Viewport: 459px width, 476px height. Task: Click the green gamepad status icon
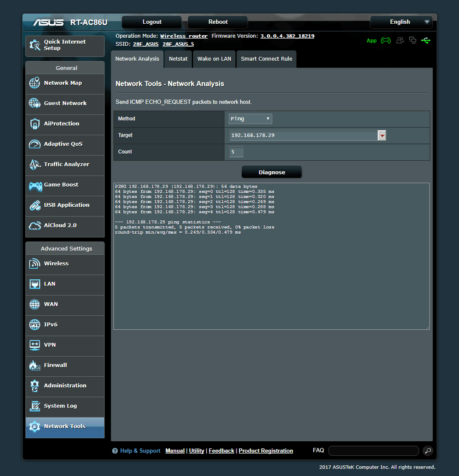pyautogui.click(x=386, y=40)
